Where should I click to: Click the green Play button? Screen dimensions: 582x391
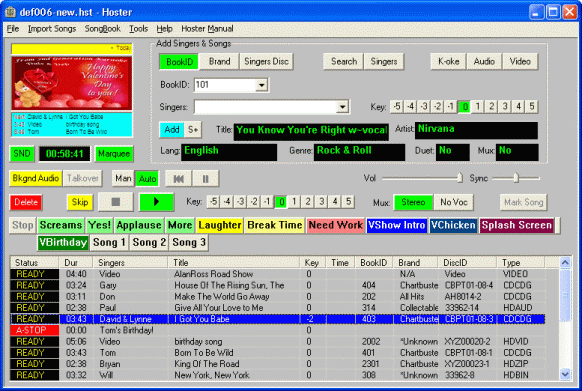pos(156,202)
